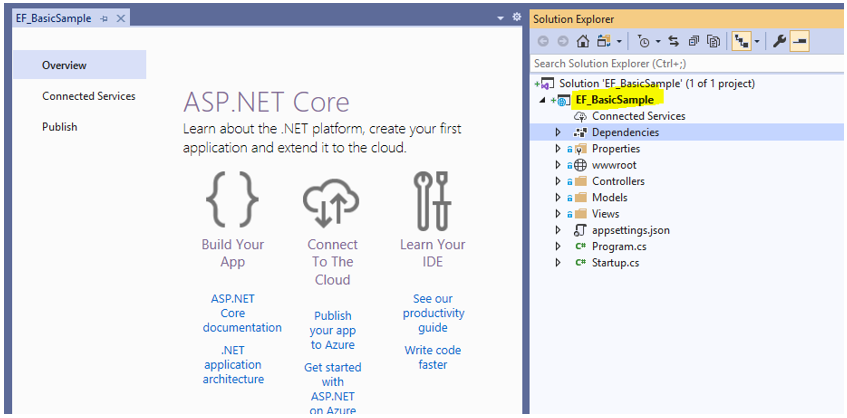This screenshot has height=418, width=847.
Task: Switch to the EF_BasicSample document tab
Action: [53, 18]
